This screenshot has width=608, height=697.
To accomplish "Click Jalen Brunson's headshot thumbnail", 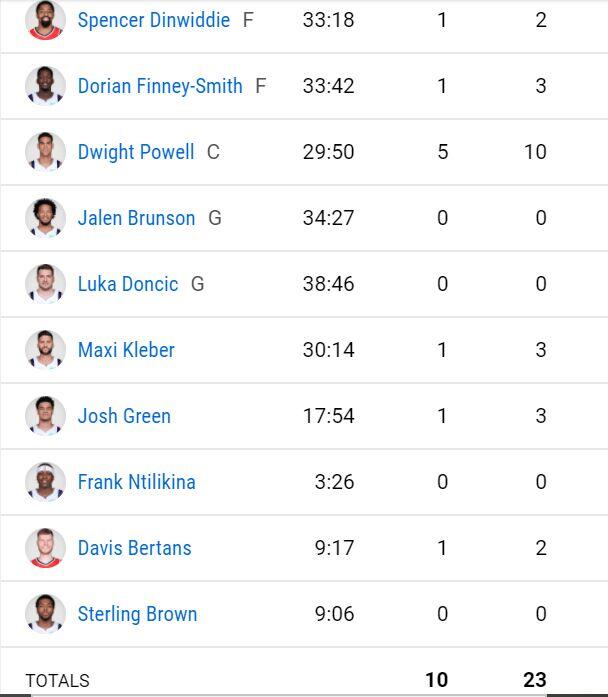I will (45, 218).
